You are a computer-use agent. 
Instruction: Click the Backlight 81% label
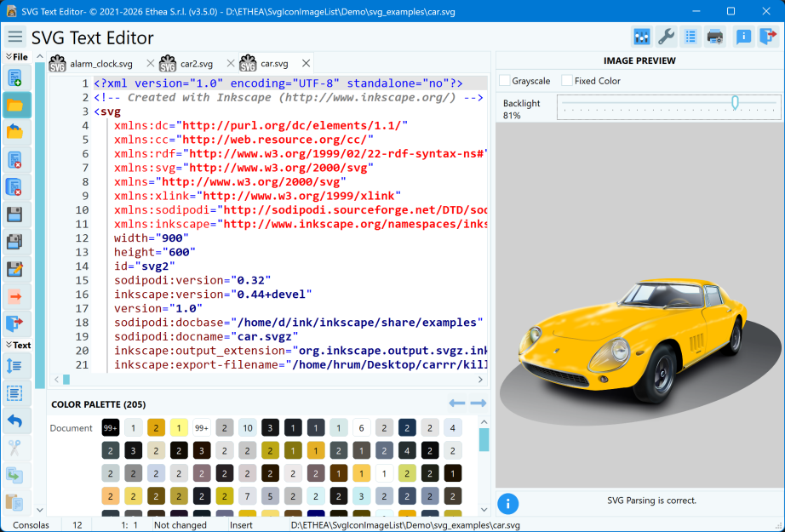pos(522,109)
